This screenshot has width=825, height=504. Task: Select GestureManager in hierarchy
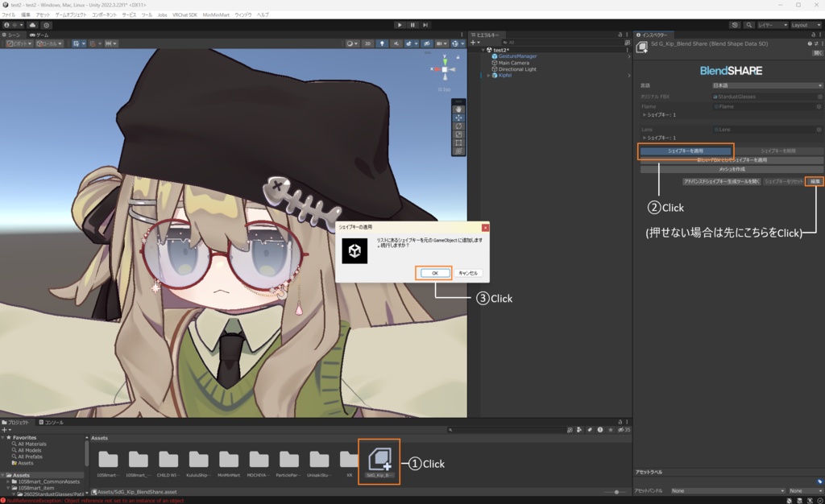pos(517,56)
